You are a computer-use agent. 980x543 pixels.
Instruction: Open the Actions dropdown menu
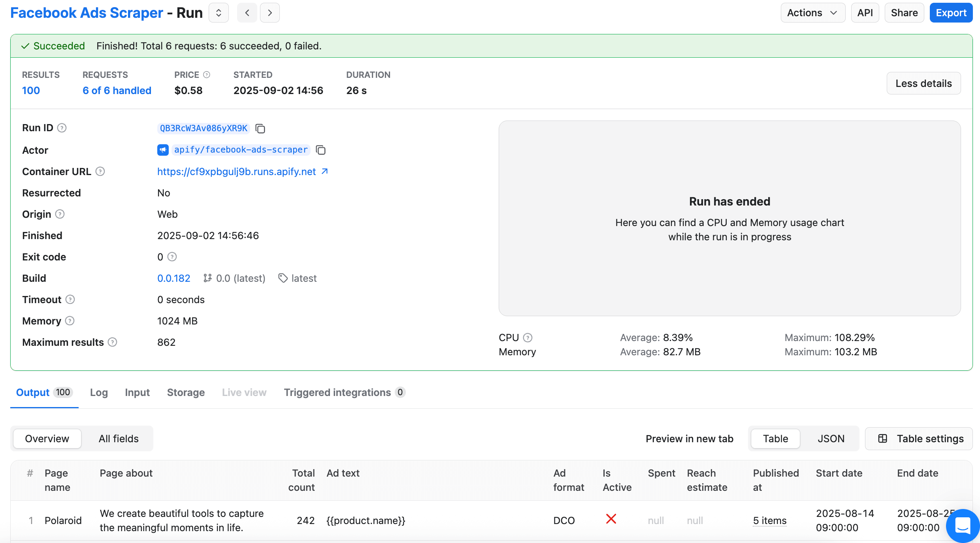pyautogui.click(x=812, y=12)
